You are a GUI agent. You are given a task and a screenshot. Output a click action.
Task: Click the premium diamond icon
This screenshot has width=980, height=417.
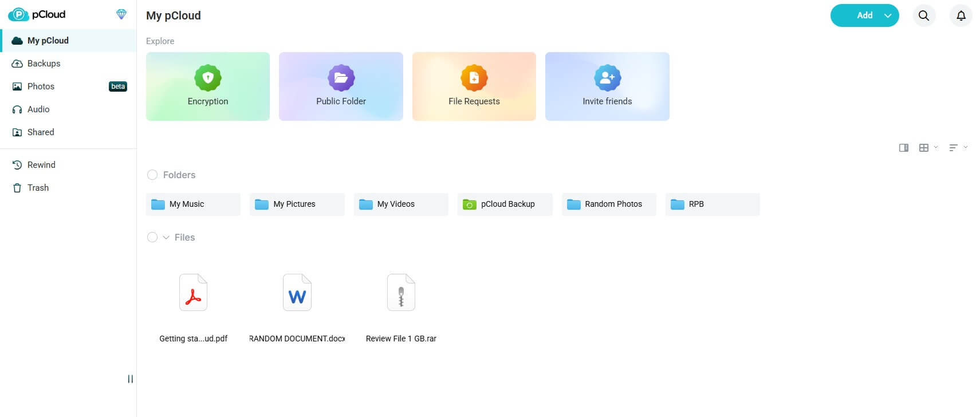pyautogui.click(x=121, y=14)
